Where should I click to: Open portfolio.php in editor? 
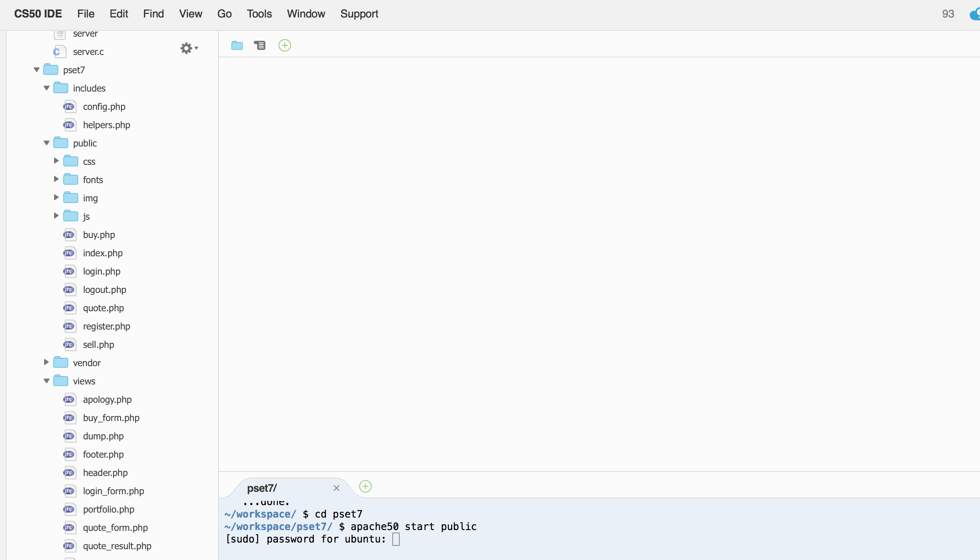tap(109, 509)
